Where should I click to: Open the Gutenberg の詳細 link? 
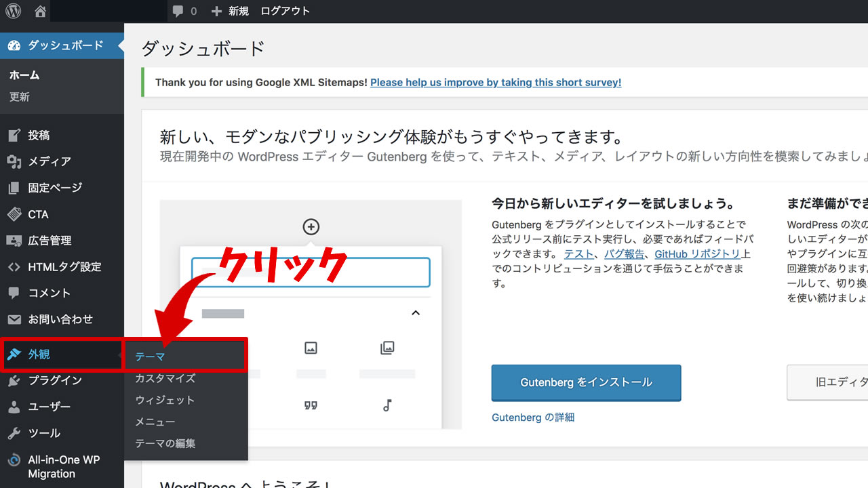pos(533,418)
